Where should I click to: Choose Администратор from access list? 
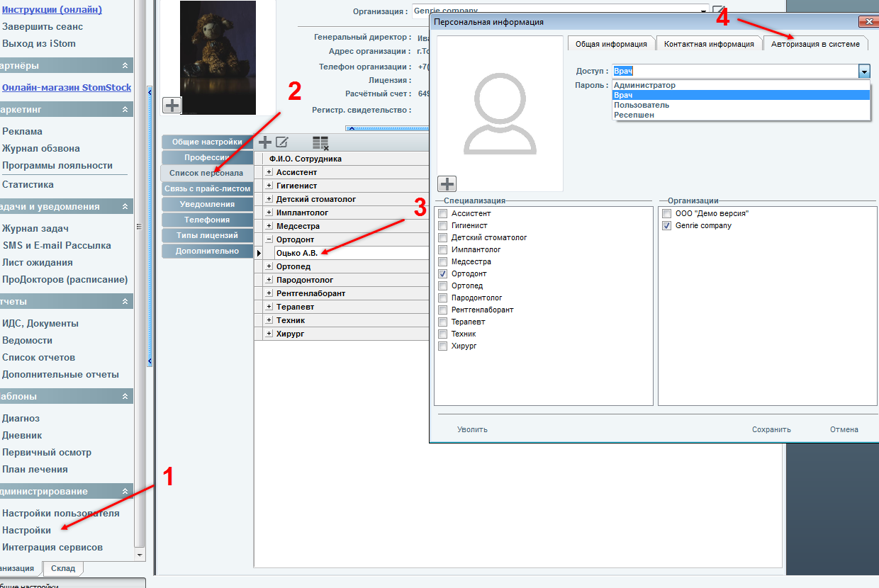(644, 85)
